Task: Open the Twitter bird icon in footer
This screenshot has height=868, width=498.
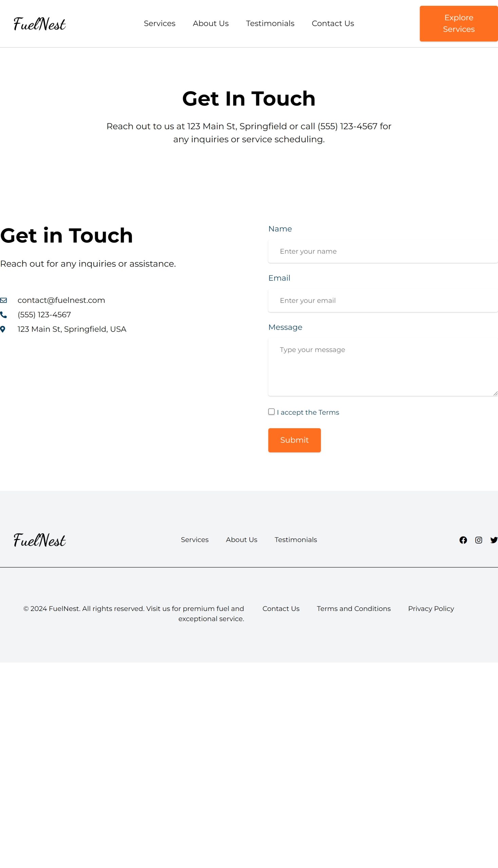Action: 494,540
